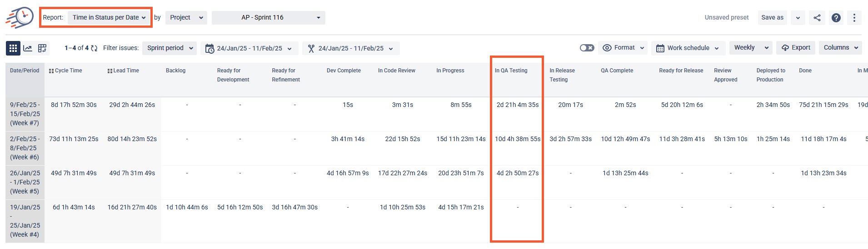Click Review Approved column header
The height and width of the screenshot is (249, 868).
tap(725, 75)
